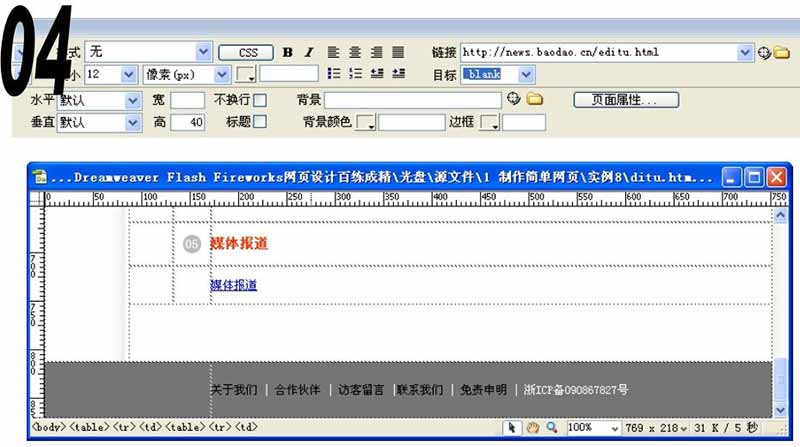Open the window size 769 x 218 dropdown
The height and width of the screenshot is (447, 800).
click(x=683, y=429)
